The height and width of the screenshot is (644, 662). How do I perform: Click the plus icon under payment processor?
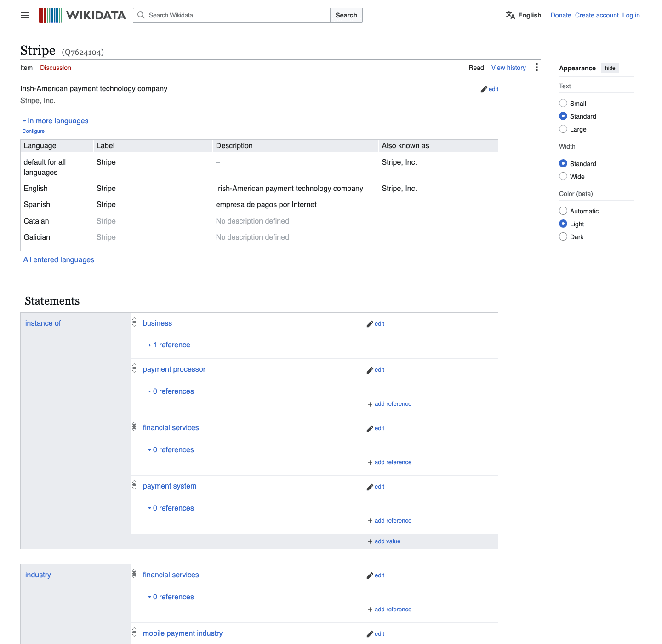tap(370, 404)
